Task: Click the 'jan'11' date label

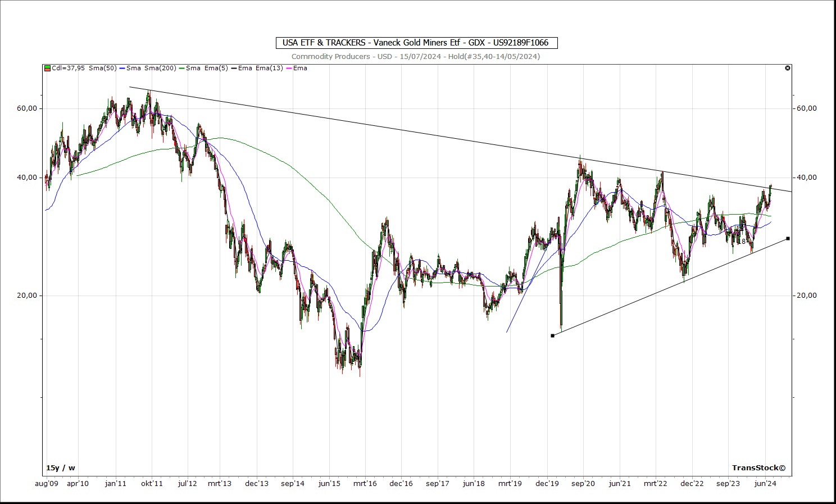Action: pos(115,483)
